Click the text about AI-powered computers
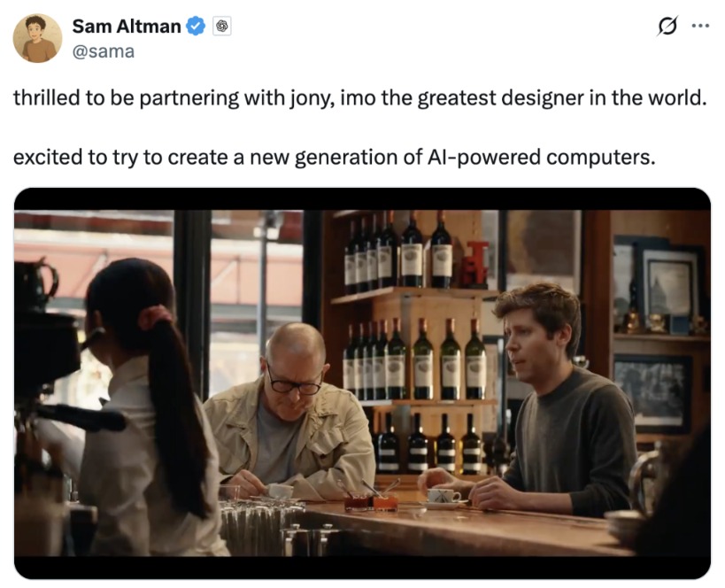Image resolution: width=725 pixels, height=588 pixels. pyautogui.click(x=334, y=158)
